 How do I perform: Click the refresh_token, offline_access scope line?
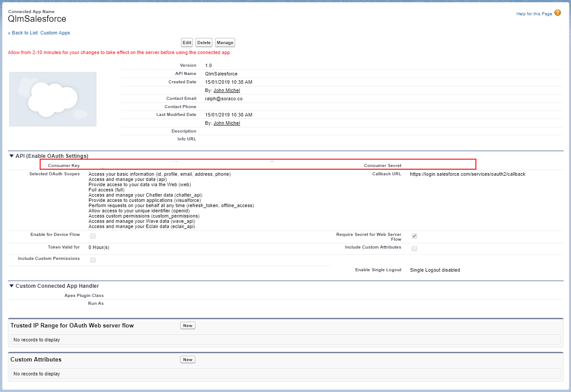pyautogui.click(x=171, y=205)
